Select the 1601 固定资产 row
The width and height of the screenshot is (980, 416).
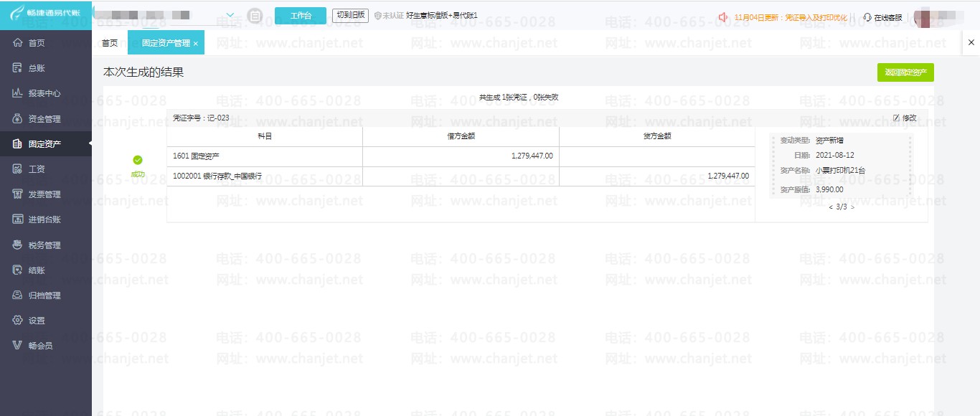click(x=461, y=156)
